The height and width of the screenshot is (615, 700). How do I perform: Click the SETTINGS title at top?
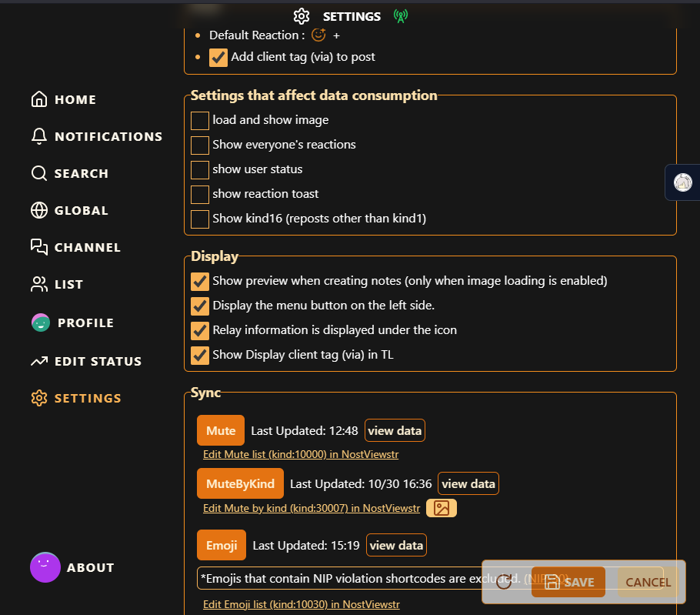(352, 16)
